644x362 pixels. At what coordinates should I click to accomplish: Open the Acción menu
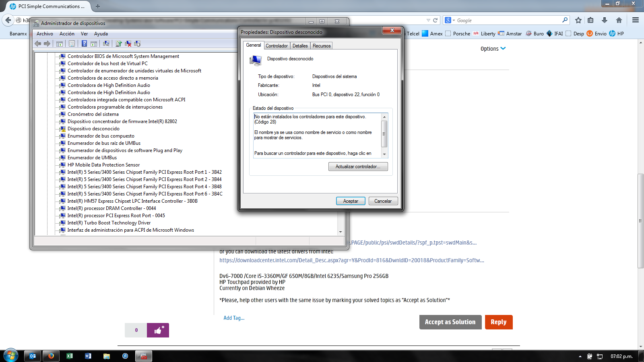point(67,34)
